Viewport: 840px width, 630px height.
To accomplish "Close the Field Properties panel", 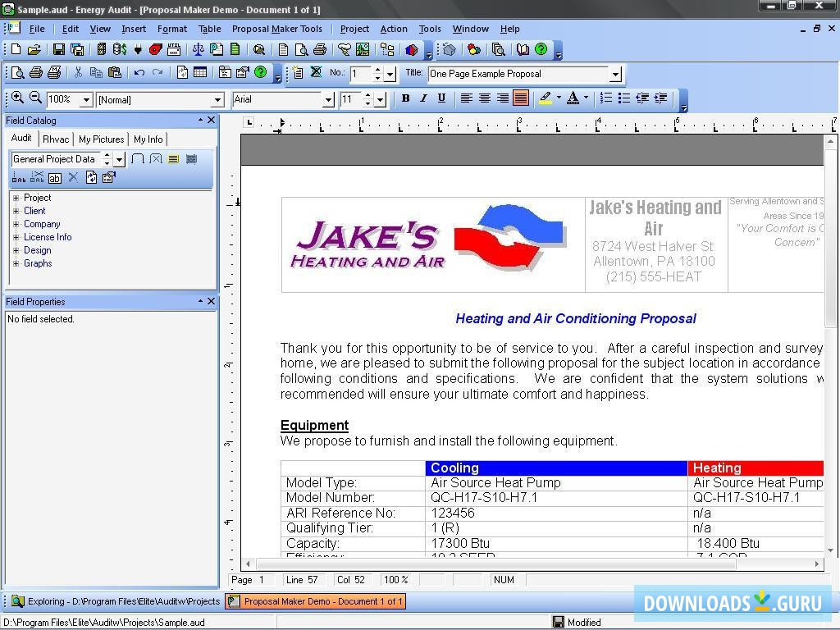I will click(x=211, y=301).
